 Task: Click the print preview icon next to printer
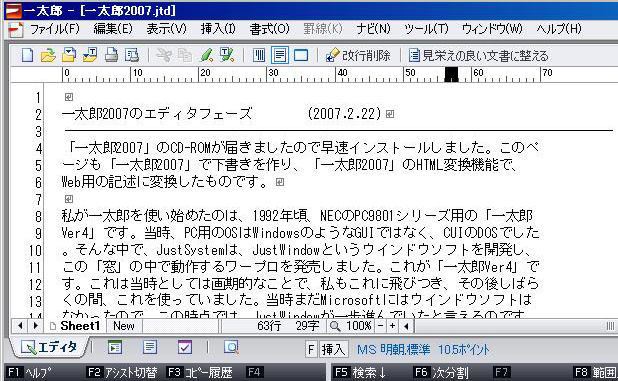(132, 55)
